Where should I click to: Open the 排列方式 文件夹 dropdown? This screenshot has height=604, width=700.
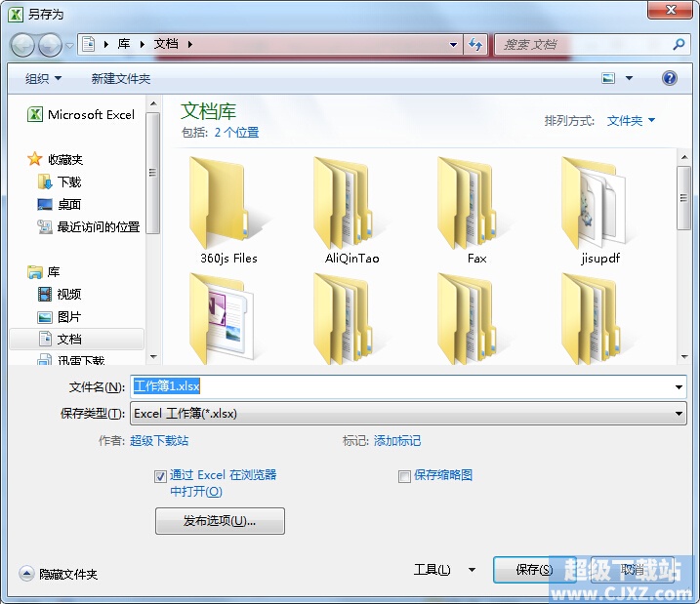point(631,120)
